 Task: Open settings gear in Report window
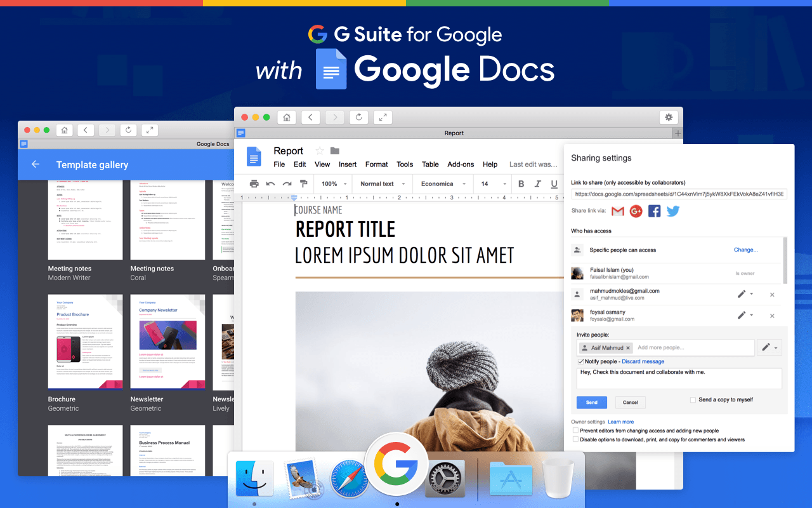(x=668, y=117)
